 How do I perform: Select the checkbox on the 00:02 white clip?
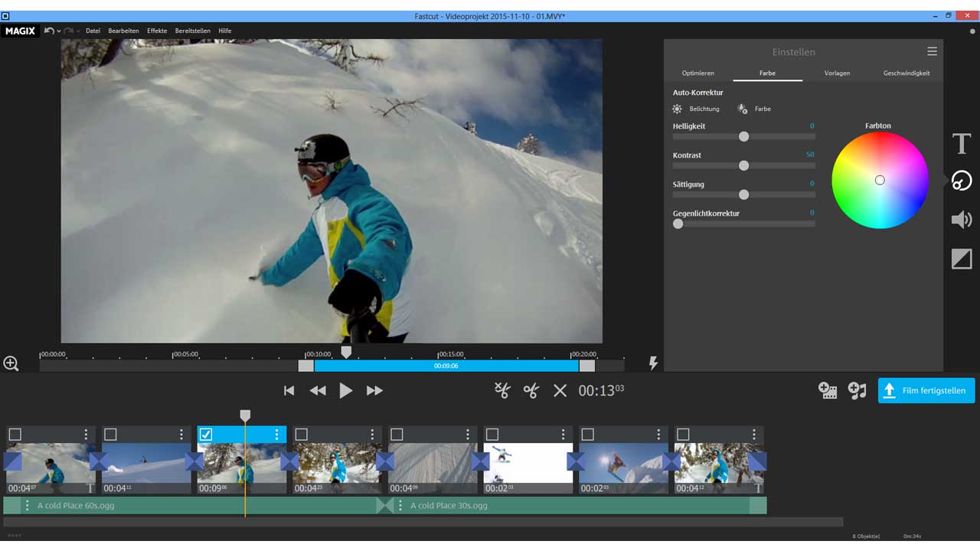pos(492,435)
